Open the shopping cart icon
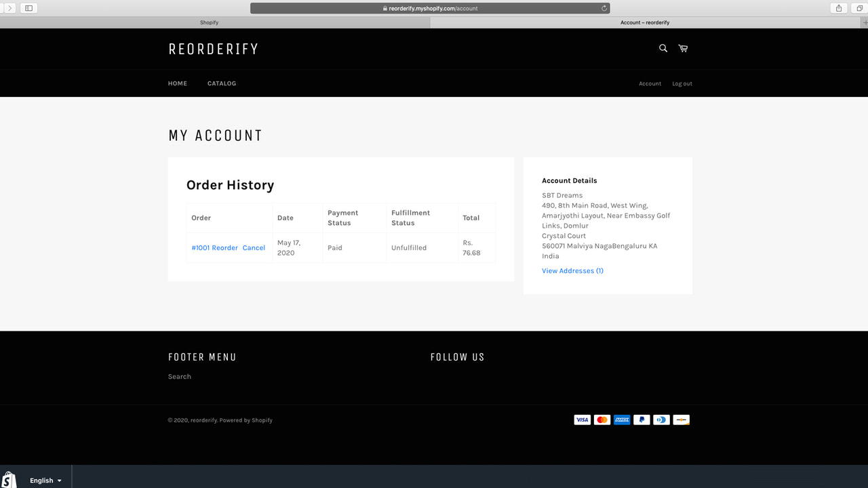The height and width of the screenshot is (488, 868). pyautogui.click(x=682, y=48)
